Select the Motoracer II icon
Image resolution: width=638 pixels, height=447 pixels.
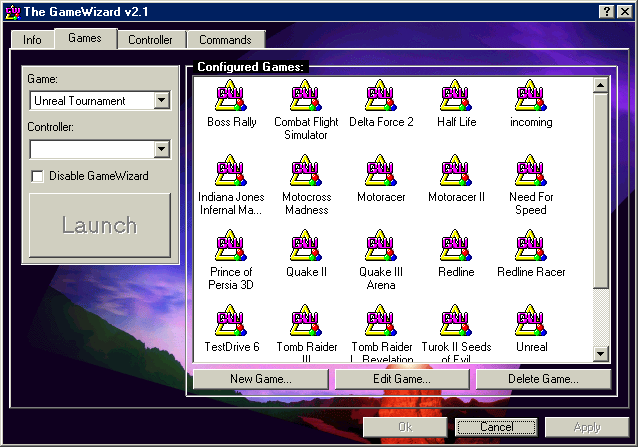456,170
